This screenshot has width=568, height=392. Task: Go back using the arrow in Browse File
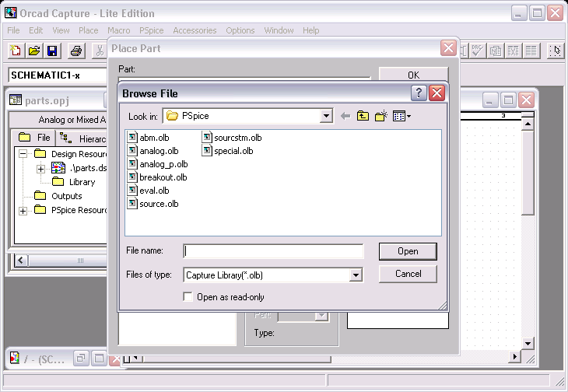tap(345, 116)
